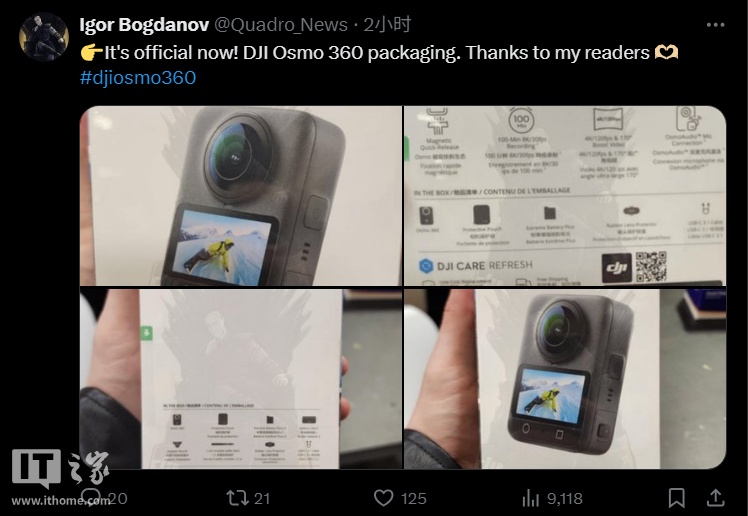Screen dimensions: 748x516
Task: Open the top-left camera box photo
Action: point(241,196)
